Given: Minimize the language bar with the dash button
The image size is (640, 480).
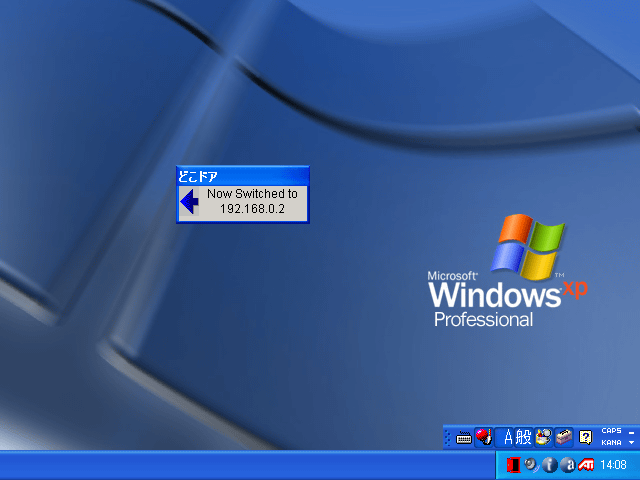Looking at the screenshot, I should point(631,432).
